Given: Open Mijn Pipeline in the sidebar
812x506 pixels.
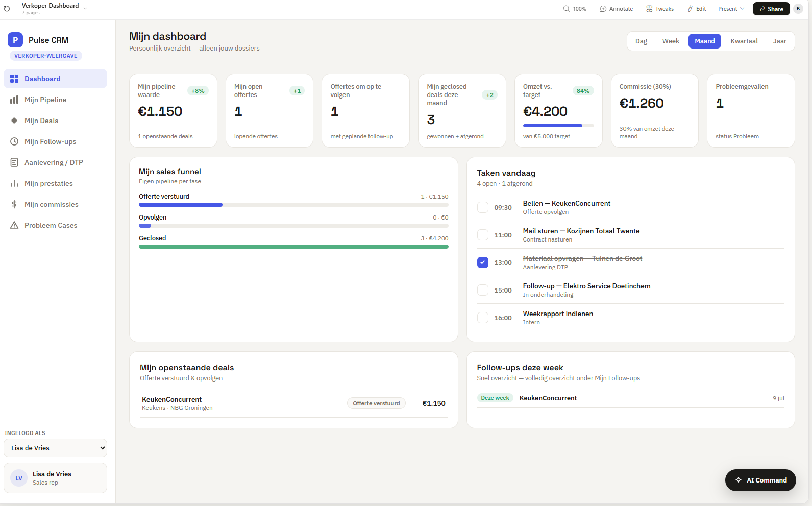Looking at the screenshot, I should (x=56, y=100).
